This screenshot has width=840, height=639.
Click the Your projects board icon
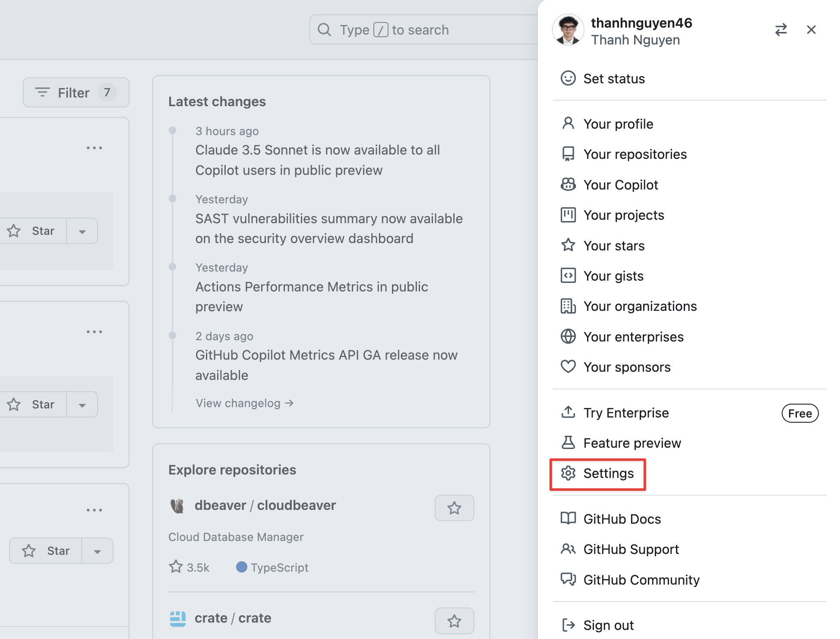[568, 215]
